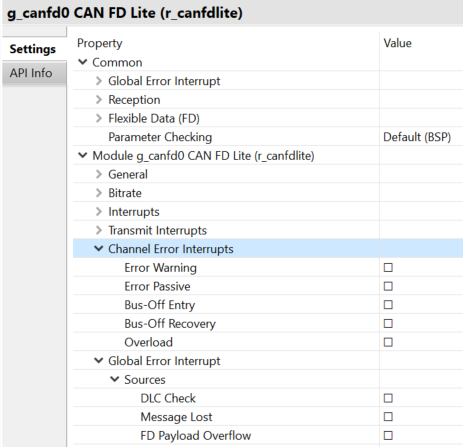Image resolution: width=463 pixels, height=447 pixels.
Task: Expand the Reception section
Action: pos(98,99)
